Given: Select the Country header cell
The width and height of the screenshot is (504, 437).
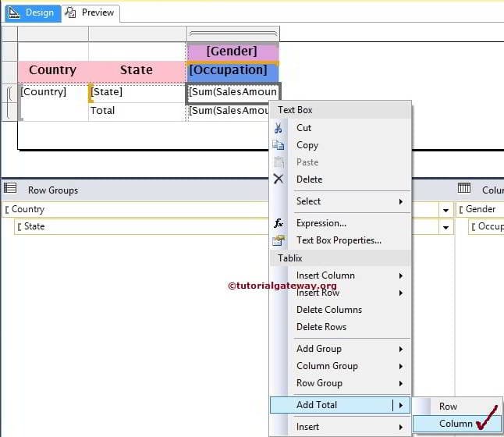Looking at the screenshot, I should point(53,71).
